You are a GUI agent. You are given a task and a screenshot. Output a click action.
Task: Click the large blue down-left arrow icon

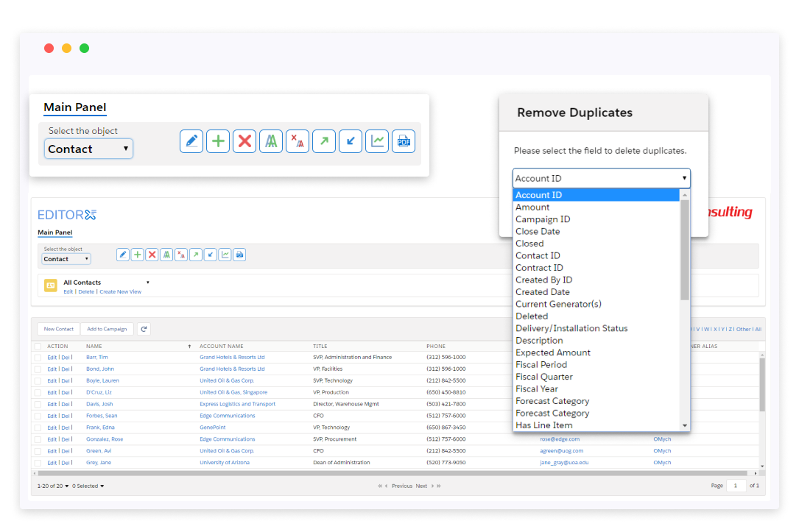pyautogui.click(x=351, y=141)
